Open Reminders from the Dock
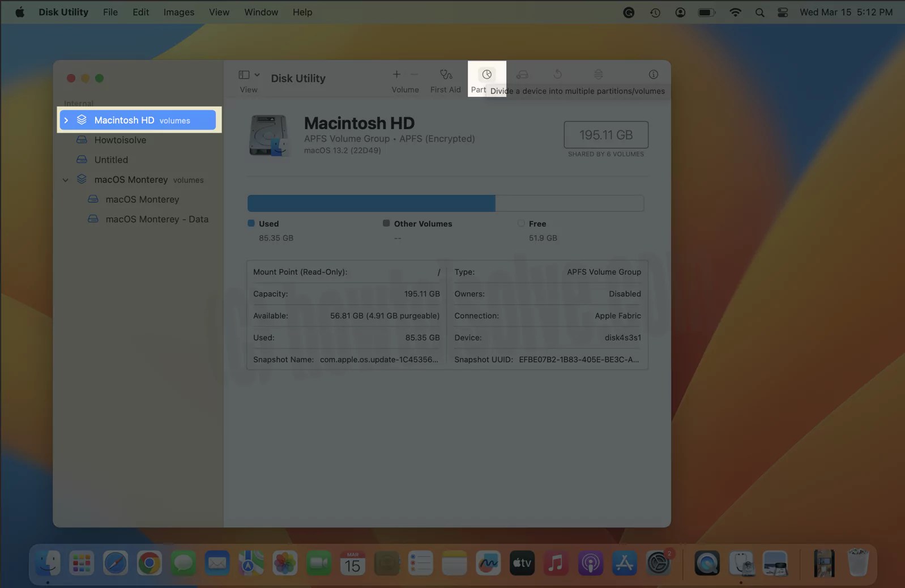The width and height of the screenshot is (905, 588). coord(421,563)
